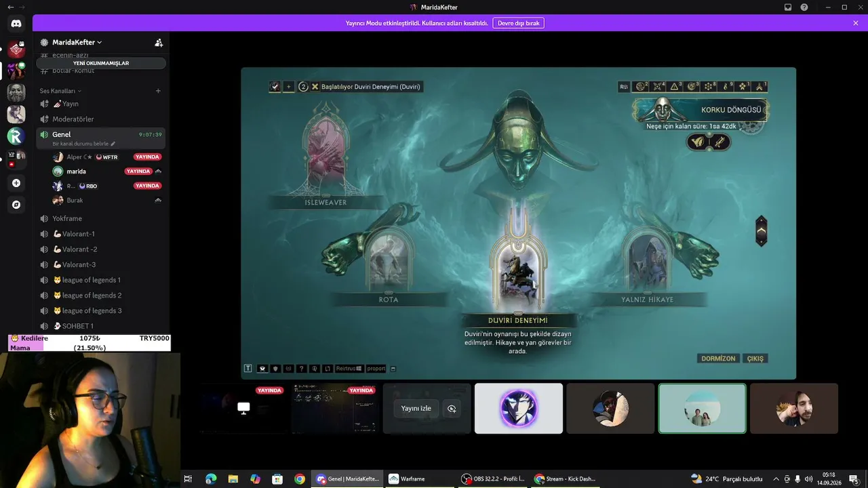This screenshot has height=488, width=868.
Task: Select the green-bordered speaking participant tile
Action: 702,409
